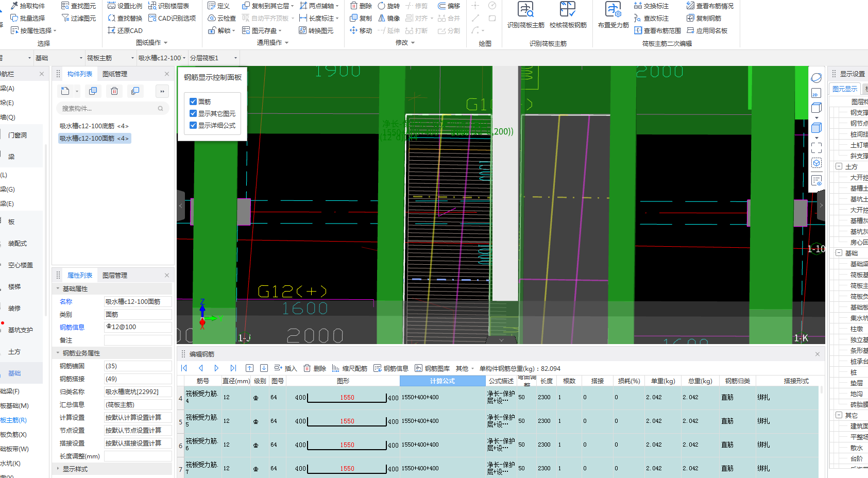This screenshot has height=478, width=868.
Task: Click the 旋转 rotate tool
Action: (389, 6)
